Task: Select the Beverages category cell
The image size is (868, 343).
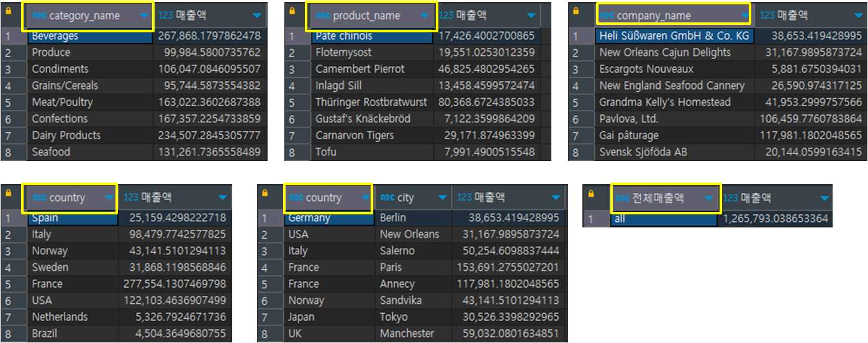Action: [x=90, y=36]
